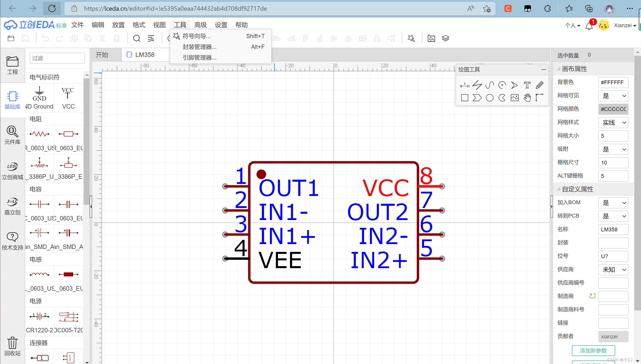This screenshot has width=641, height=364.
Task: Open the 元件库 component library
Action: (12, 135)
